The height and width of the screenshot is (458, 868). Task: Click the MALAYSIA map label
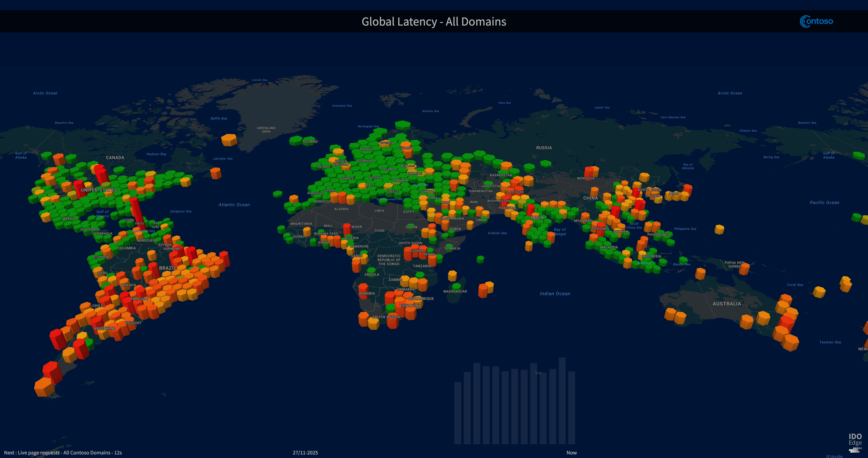point(609,247)
